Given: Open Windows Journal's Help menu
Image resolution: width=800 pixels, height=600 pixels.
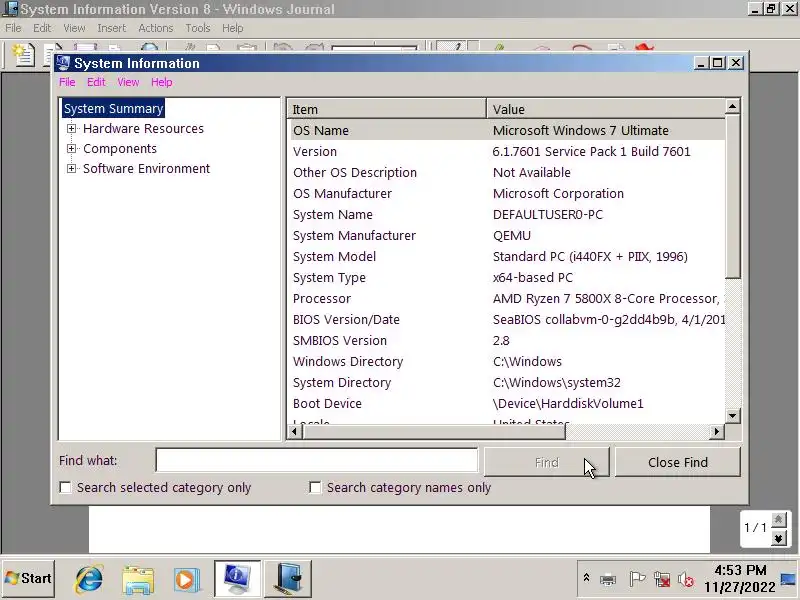Looking at the screenshot, I should click(x=233, y=28).
